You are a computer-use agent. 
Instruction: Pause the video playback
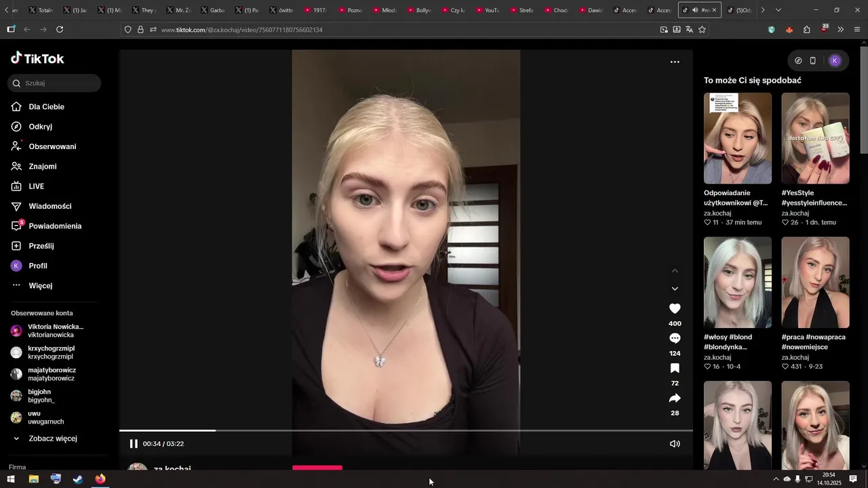[134, 444]
